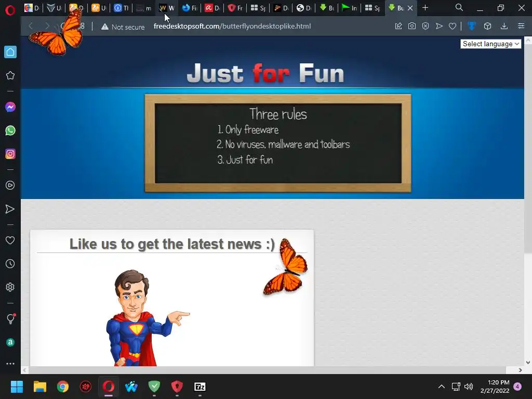Click the Superman cartoon pointing image
The width and height of the screenshot is (532, 399).
(x=148, y=317)
